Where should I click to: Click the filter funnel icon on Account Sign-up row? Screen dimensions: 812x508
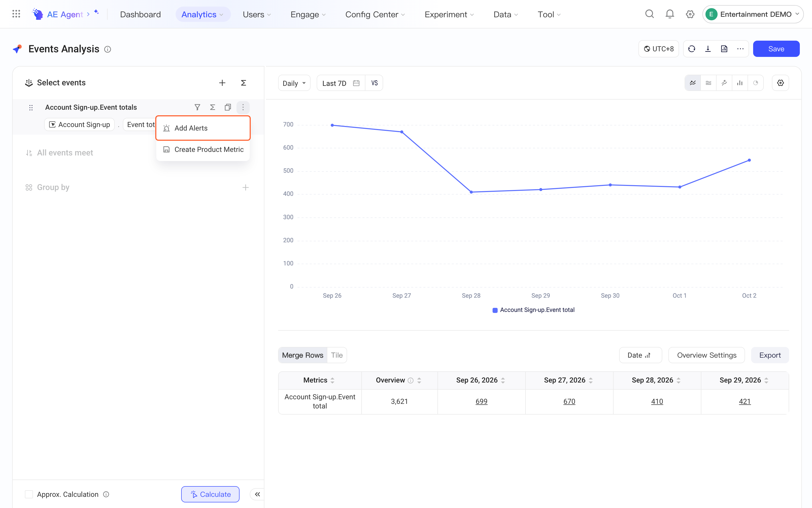197,107
